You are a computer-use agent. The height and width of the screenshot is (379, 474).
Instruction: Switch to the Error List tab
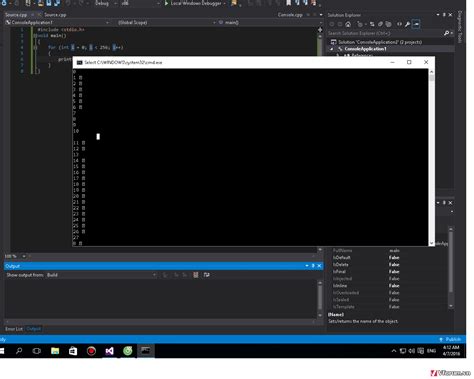14,329
